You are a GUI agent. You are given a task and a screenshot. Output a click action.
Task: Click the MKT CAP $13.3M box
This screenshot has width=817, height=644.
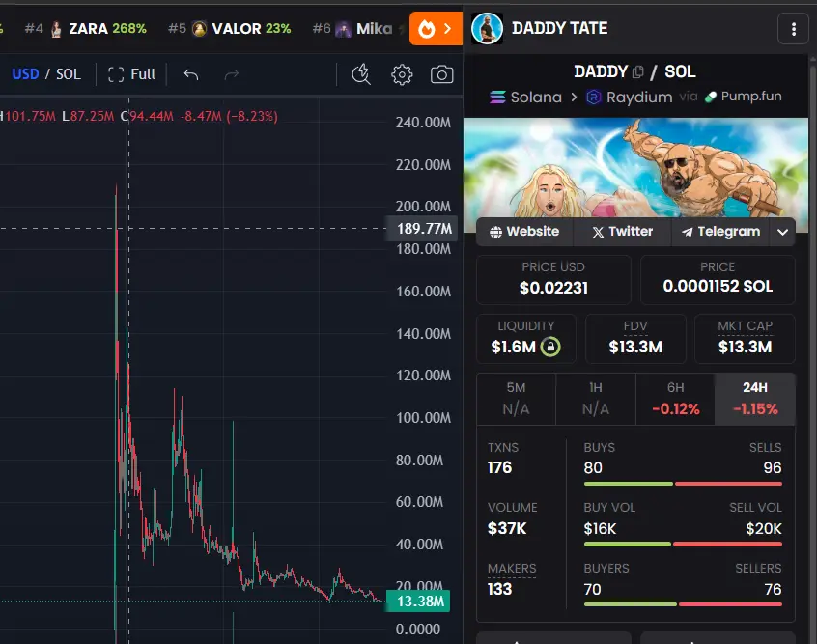coord(745,339)
